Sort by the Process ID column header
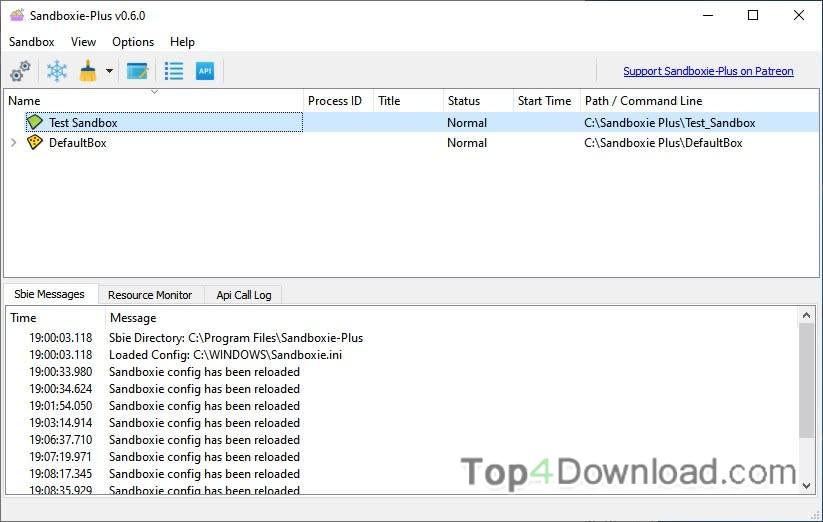Viewport: 823px width, 522px height. tap(339, 101)
